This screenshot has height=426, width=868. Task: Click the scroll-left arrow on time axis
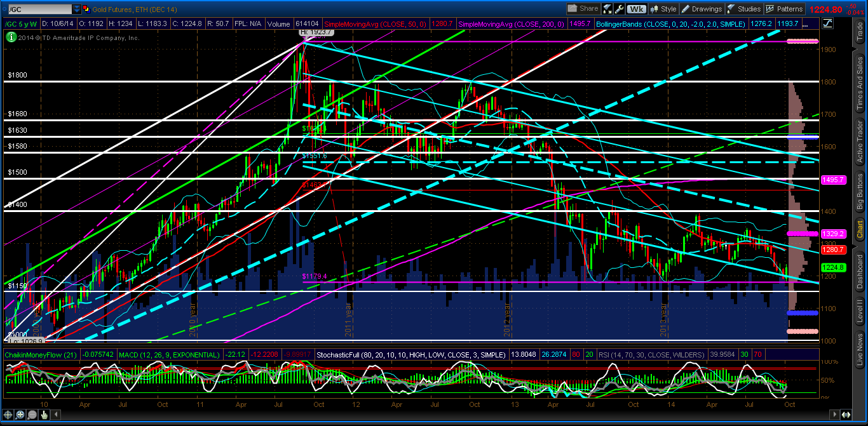coord(56,415)
